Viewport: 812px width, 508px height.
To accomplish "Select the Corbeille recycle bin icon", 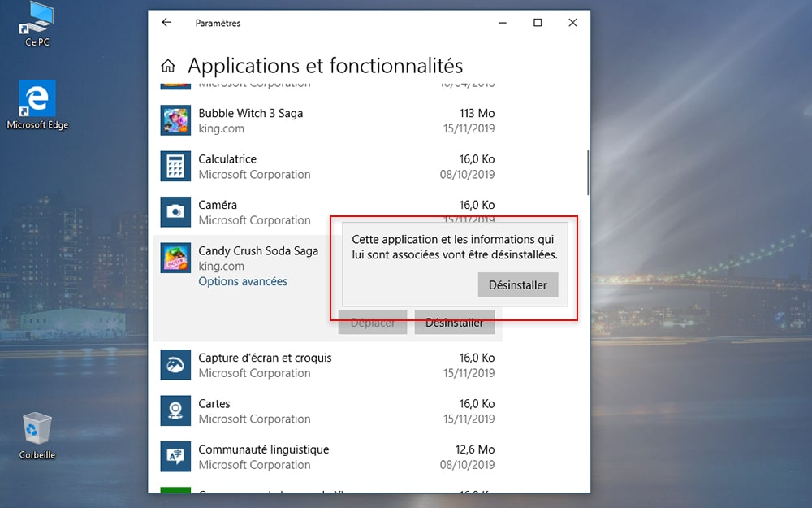I will click(37, 436).
